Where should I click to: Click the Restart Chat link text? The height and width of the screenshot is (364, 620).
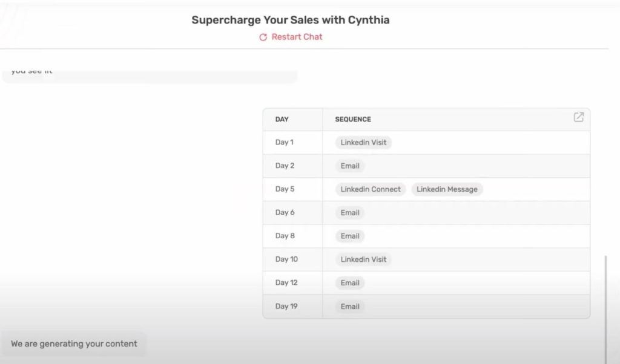tap(297, 37)
